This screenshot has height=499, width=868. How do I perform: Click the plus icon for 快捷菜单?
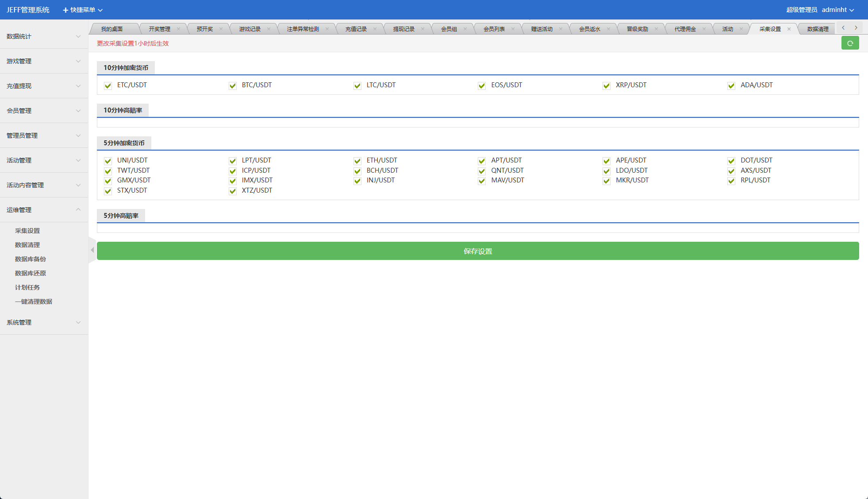[x=65, y=10]
